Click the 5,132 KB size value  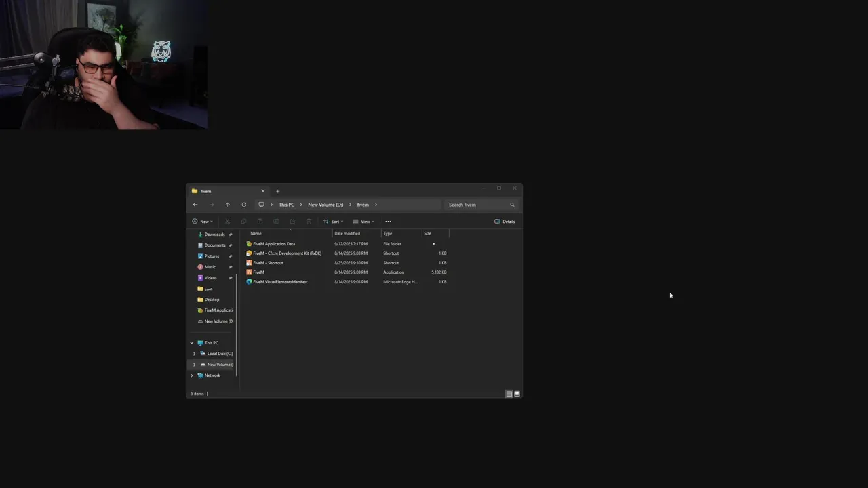pyautogui.click(x=439, y=272)
